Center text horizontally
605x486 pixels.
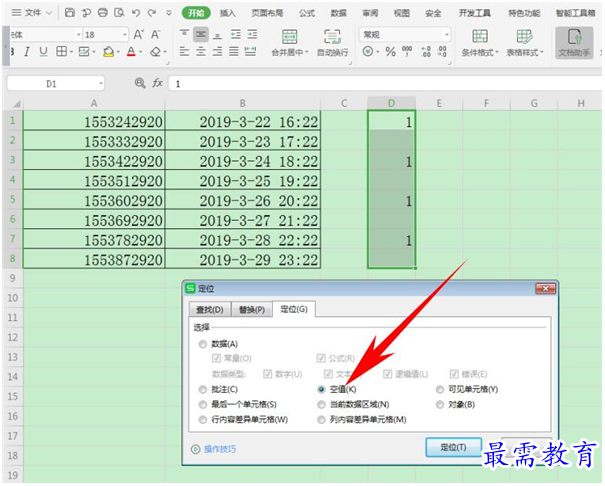201,51
